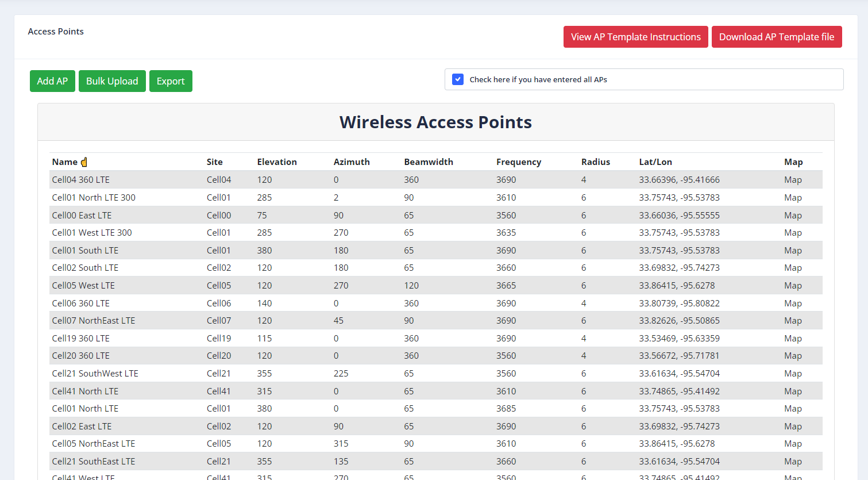This screenshot has height=480, width=868.
Task: Open Map link for Cell04 360 LTE
Action: coord(793,180)
